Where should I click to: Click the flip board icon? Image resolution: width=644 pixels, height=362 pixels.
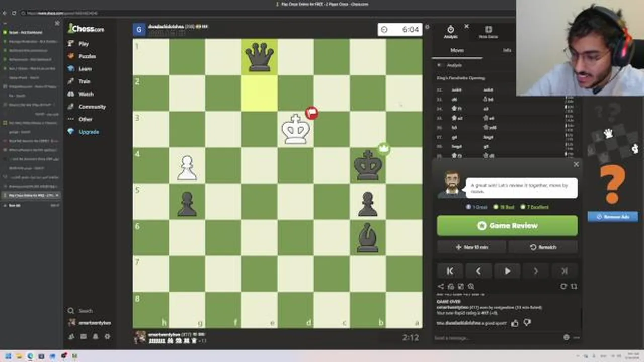(563, 286)
